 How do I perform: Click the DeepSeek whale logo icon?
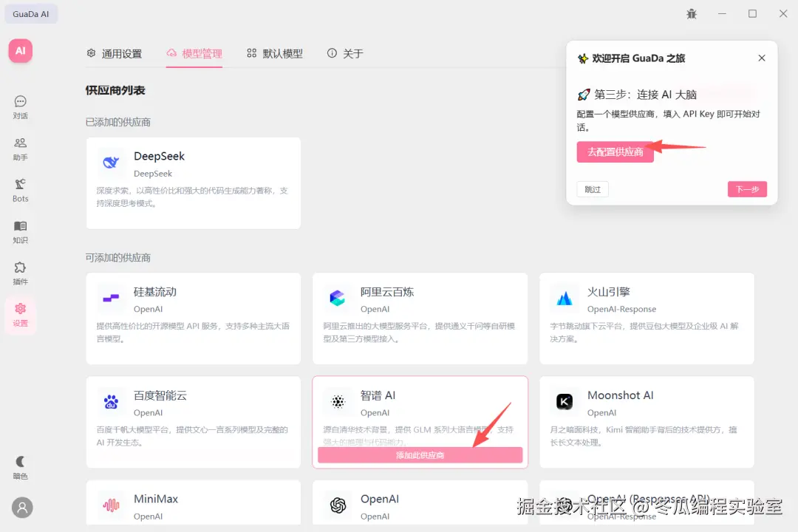[111, 163]
